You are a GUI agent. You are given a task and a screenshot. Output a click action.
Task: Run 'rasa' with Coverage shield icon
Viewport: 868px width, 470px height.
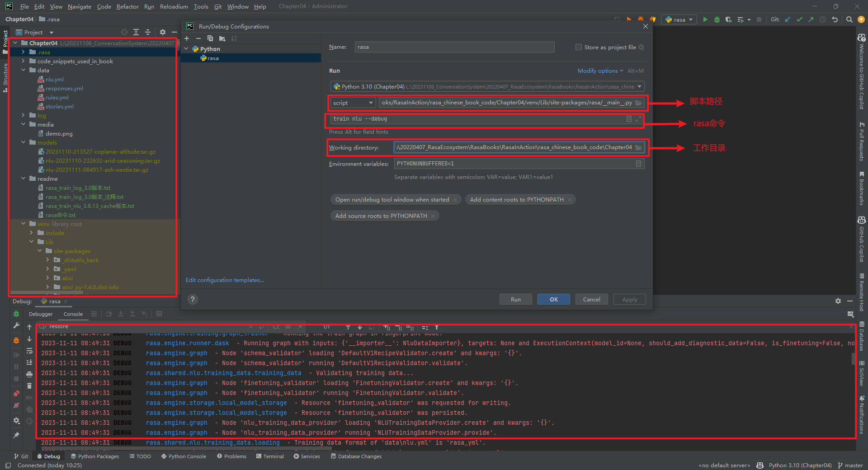pyautogui.click(x=728, y=19)
